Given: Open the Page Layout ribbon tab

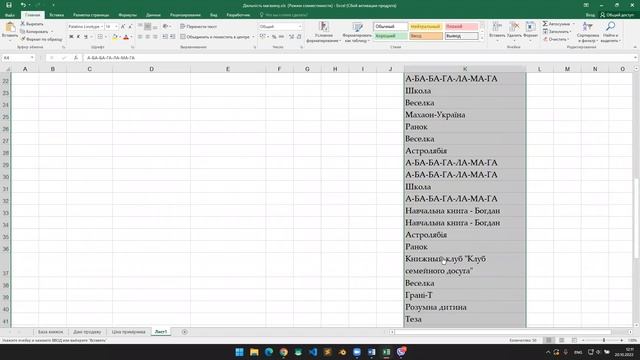Looking at the screenshot, I should [91, 15].
